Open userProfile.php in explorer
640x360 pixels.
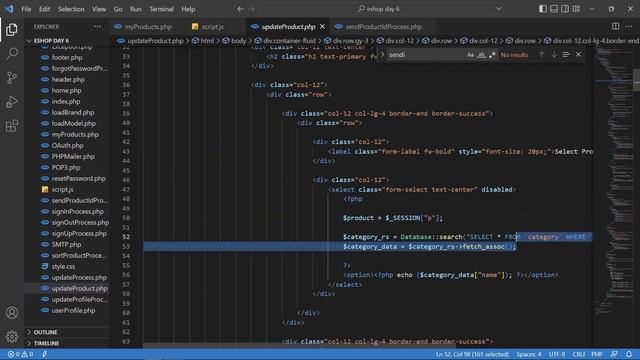click(x=73, y=311)
